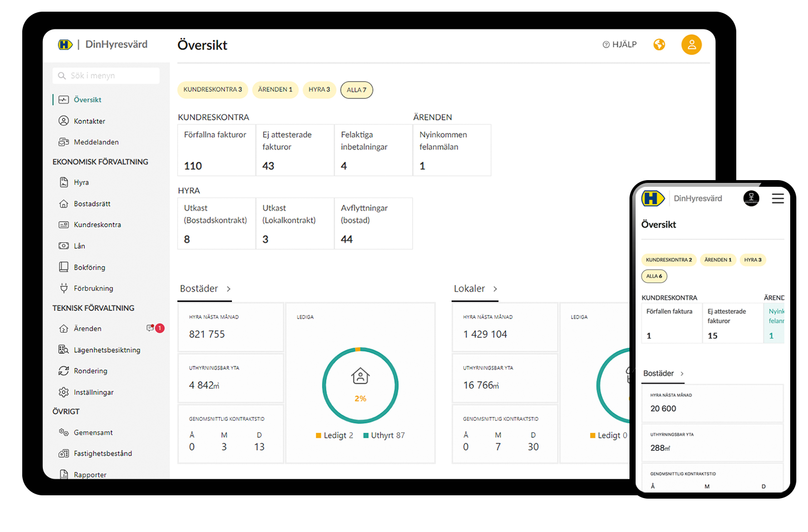Select HYRA 3 chip on phone
The height and width of the screenshot is (532, 808).
click(753, 260)
